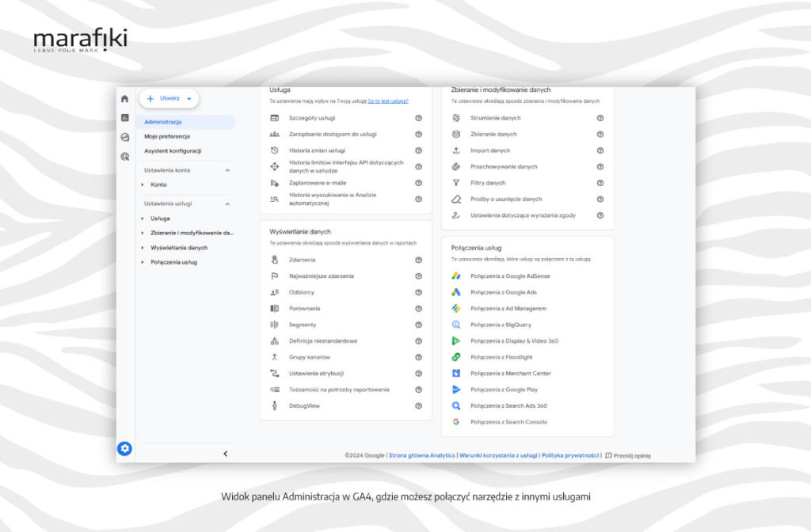Click the Prośby o usunięcie danych eraser icon
Image resolution: width=811 pixels, height=532 pixels.
pyautogui.click(x=456, y=199)
